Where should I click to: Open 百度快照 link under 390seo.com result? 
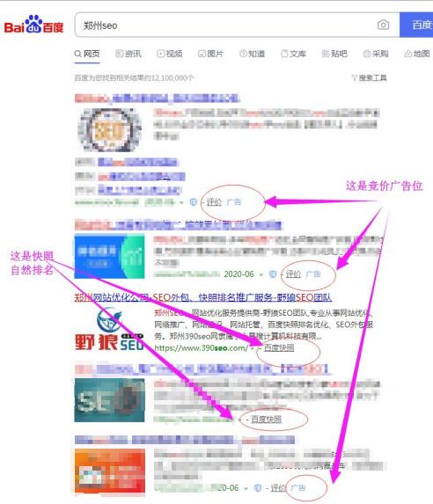click(279, 347)
